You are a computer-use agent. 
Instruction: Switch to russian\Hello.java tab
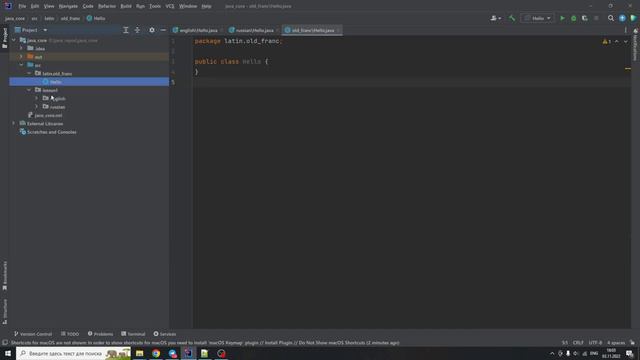(x=254, y=30)
